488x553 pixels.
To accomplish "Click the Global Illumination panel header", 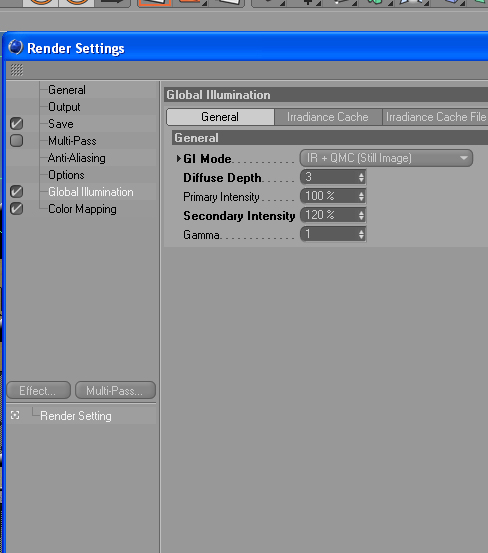I will point(326,95).
